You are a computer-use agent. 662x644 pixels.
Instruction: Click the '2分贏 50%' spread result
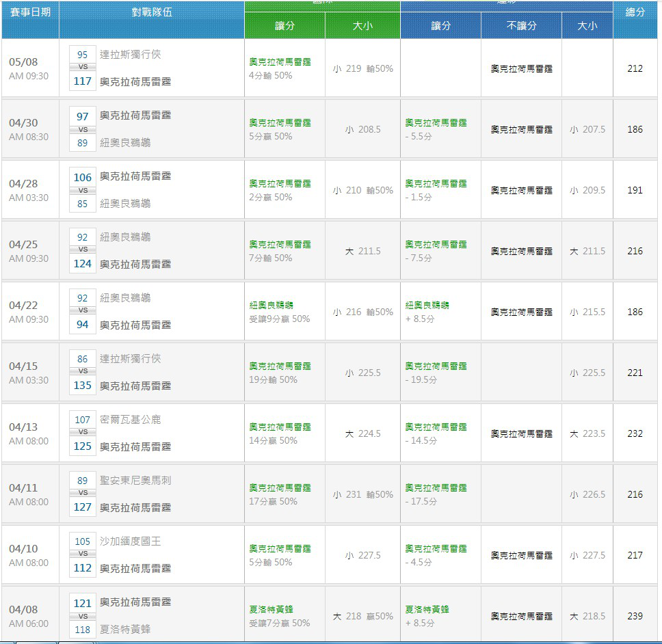pyautogui.click(x=271, y=197)
